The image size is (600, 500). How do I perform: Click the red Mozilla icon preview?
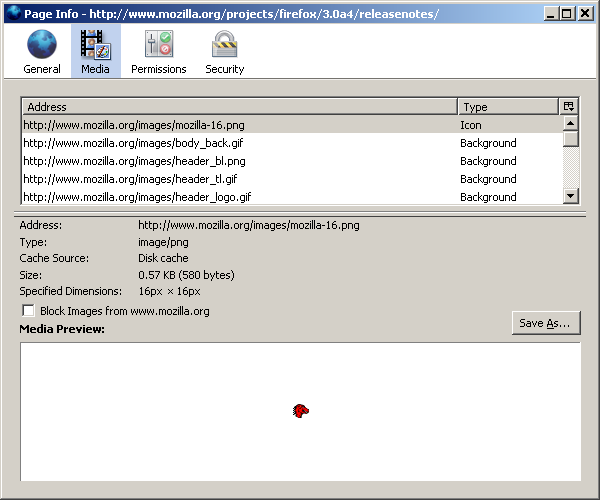coord(301,411)
